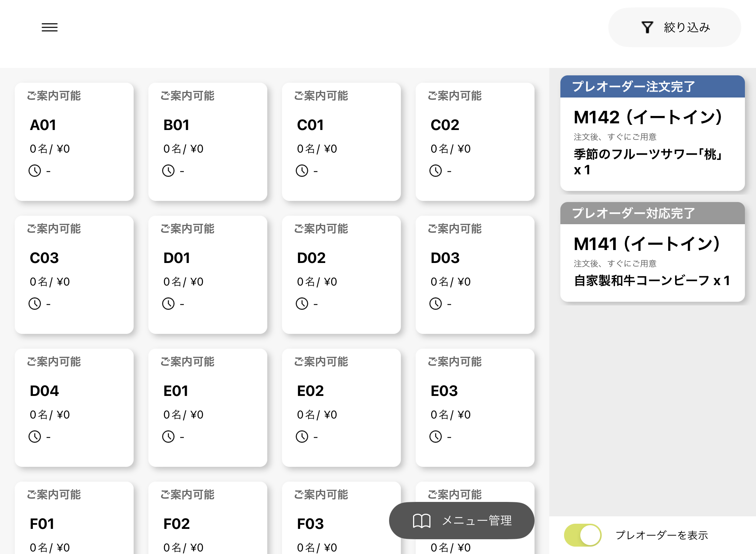Click the filter funnel icon
This screenshot has height=554, width=756.
pyautogui.click(x=647, y=27)
